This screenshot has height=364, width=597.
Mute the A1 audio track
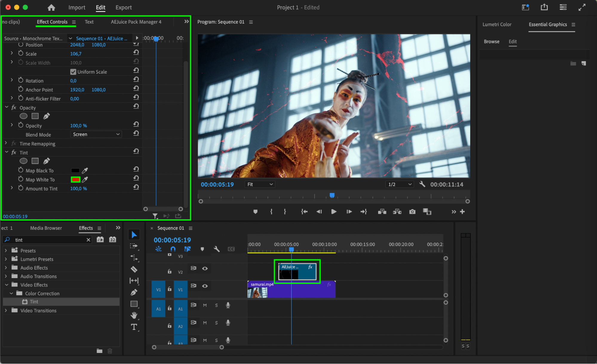[x=205, y=305]
